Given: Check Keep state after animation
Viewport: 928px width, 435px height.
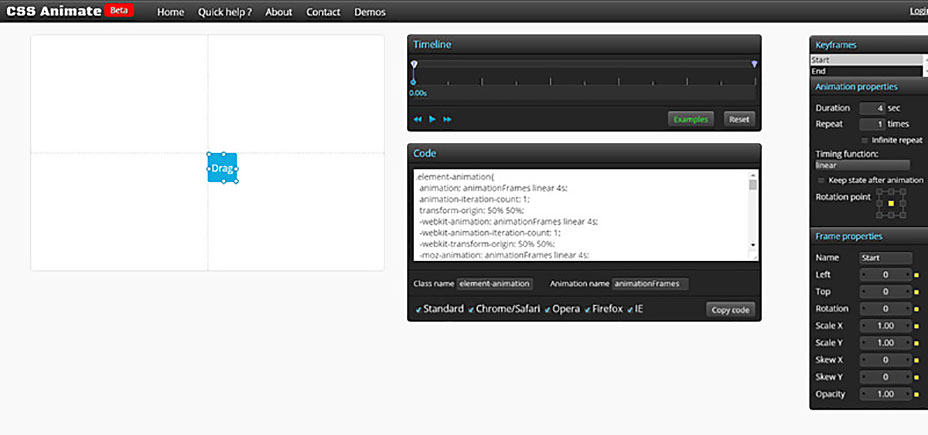Looking at the screenshot, I should [822, 180].
